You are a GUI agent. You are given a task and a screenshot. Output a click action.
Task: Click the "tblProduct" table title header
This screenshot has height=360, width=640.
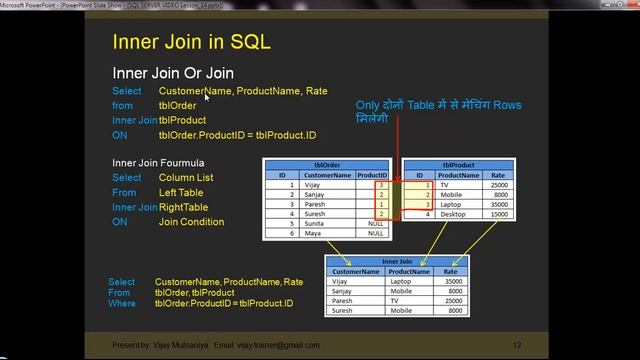[x=458, y=165]
